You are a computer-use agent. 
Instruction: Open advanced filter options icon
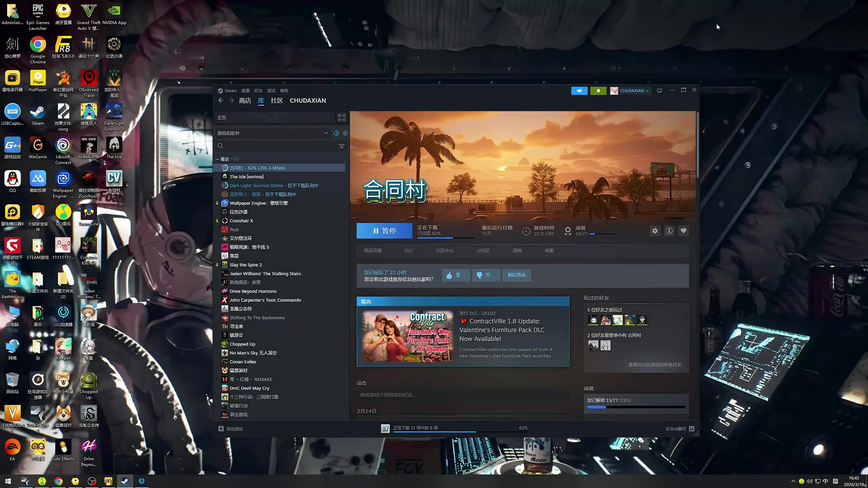[x=341, y=146]
